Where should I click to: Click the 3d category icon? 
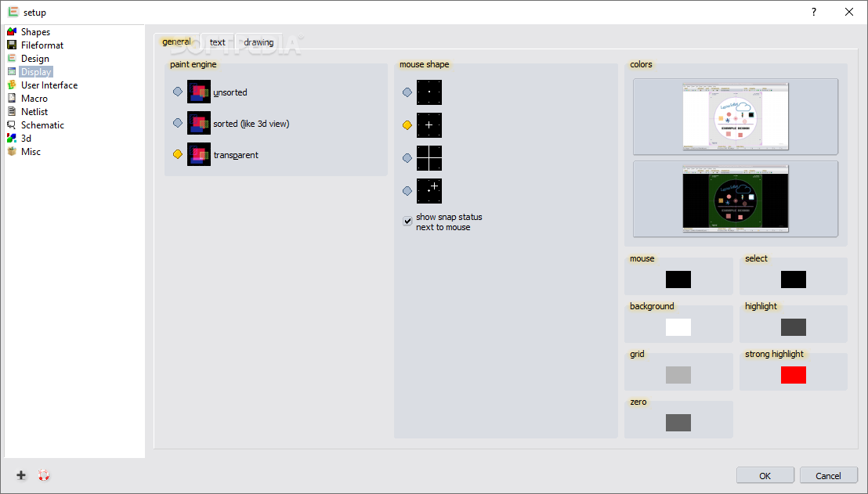[x=12, y=138]
